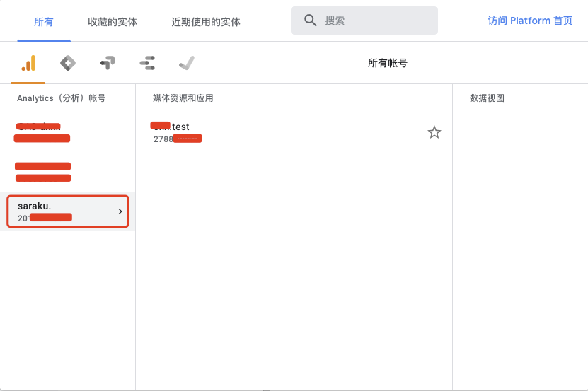Switch to the 所有 tab
This screenshot has height=391, width=588.
click(x=43, y=22)
